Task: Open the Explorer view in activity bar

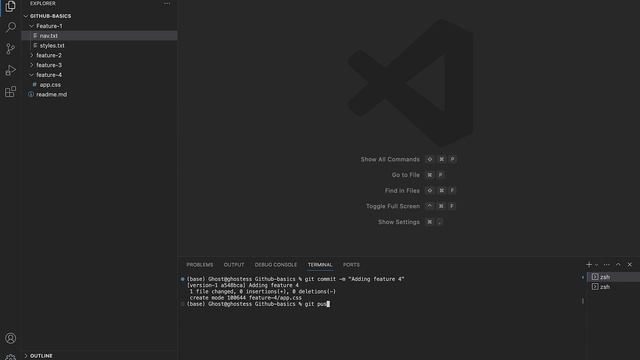Action: 10,7
